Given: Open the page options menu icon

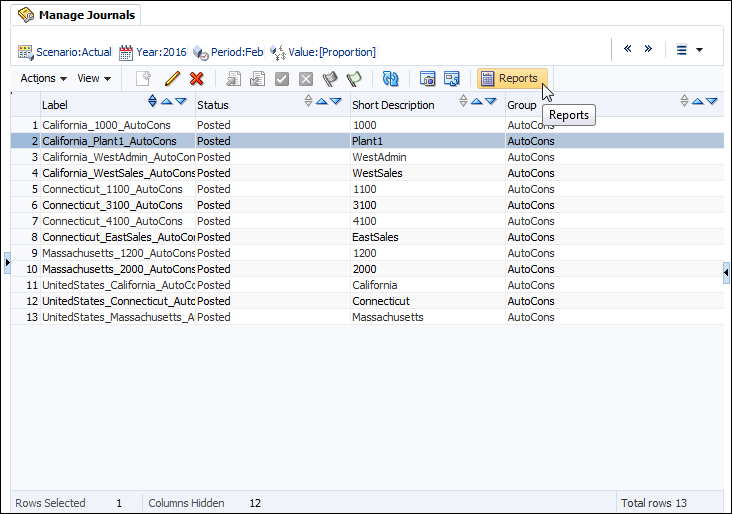Looking at the screenshot, I should (x=682, y=49).
